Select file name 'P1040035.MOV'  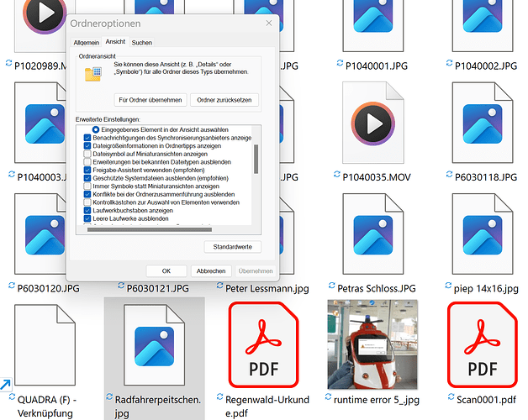(x=377, y=177)
